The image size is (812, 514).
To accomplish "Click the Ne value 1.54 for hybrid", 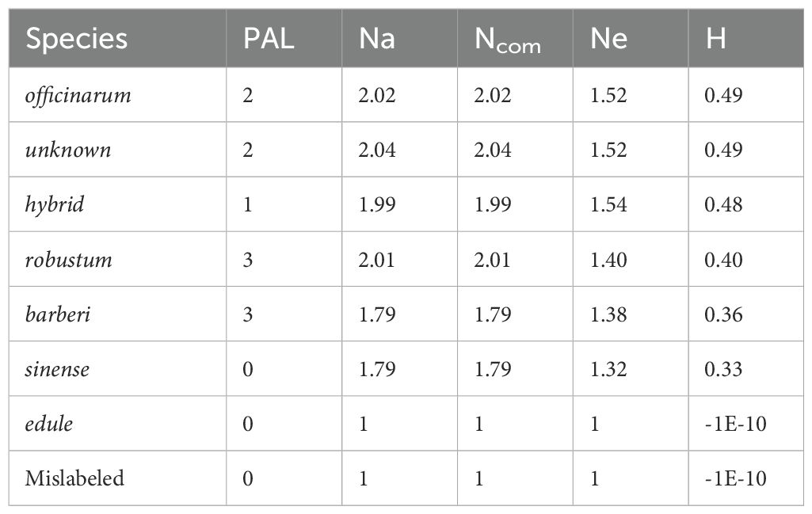I will 608,205.
